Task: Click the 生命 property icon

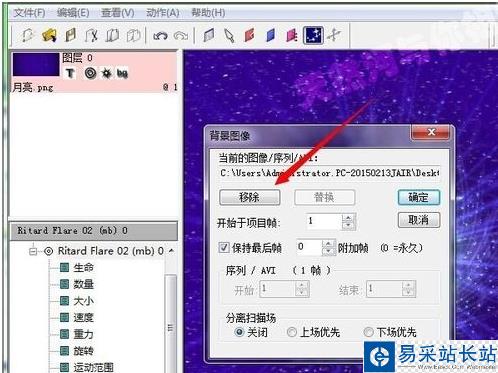Action: pyautogui.click(x=64, y=267)
